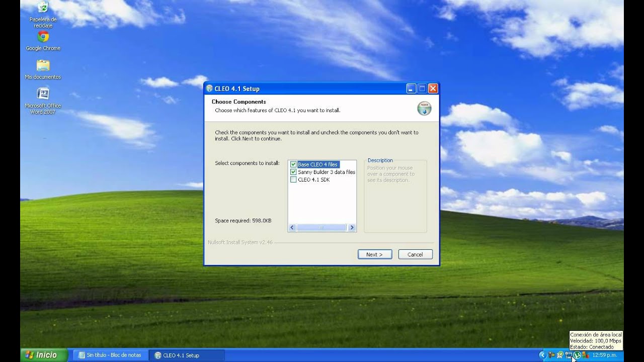Image resolution: width=644 pixels, height=362 pixels.
Task: Click the component list horizontal scrollbar thumb
Action: pyautogui.click(x=321, y=228)
